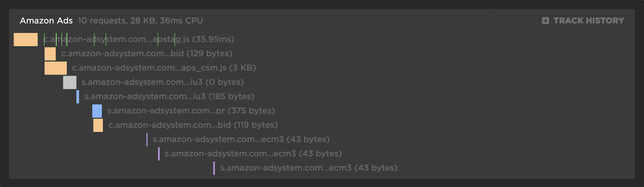The height and width of the screenshot is (187, 644).
Task: Click the bottommost ecm3 (43 bytes) label
Action: 309,168
